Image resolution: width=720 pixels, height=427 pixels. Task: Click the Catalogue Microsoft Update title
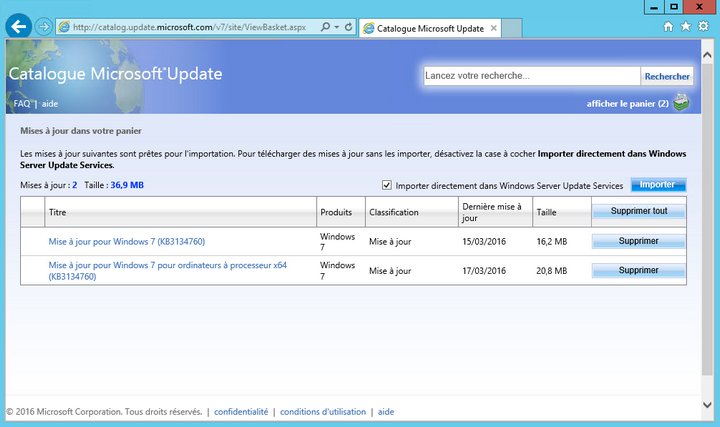[x=115, y=73]
